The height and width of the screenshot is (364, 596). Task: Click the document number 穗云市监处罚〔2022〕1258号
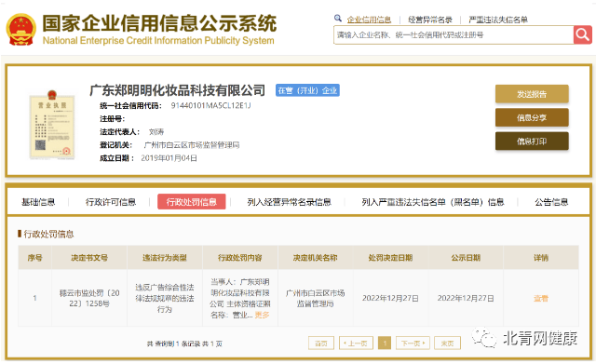[89, 298]
